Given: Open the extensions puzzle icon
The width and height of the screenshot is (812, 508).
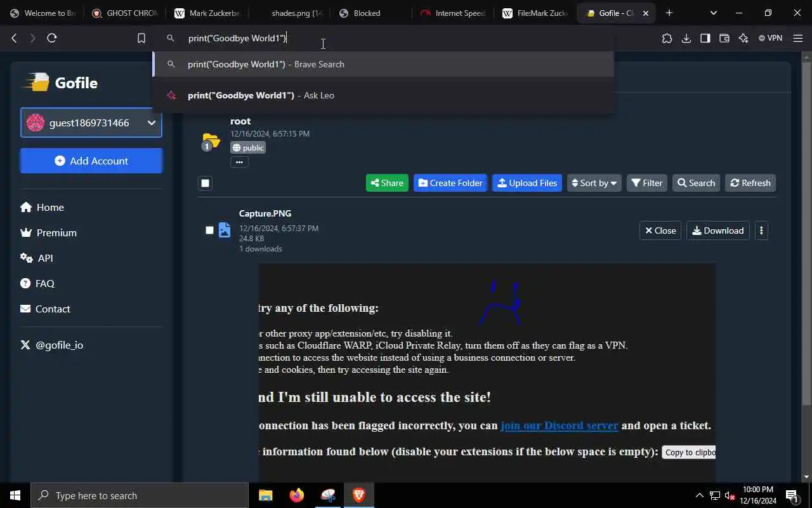Looking at the screenshot, I should coord(667,38).
